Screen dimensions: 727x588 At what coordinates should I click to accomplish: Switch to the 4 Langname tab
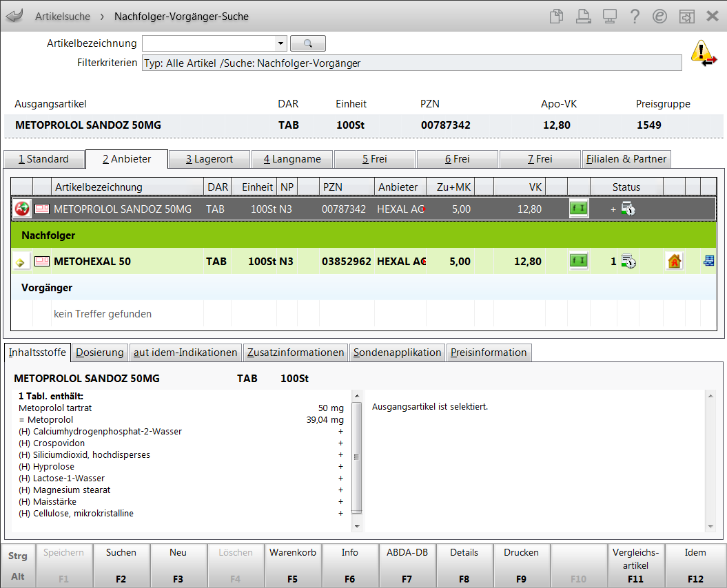292,159
